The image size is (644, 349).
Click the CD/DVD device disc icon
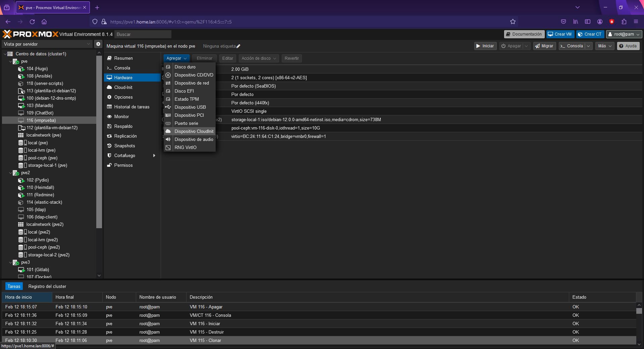click(x=168, y=75)
